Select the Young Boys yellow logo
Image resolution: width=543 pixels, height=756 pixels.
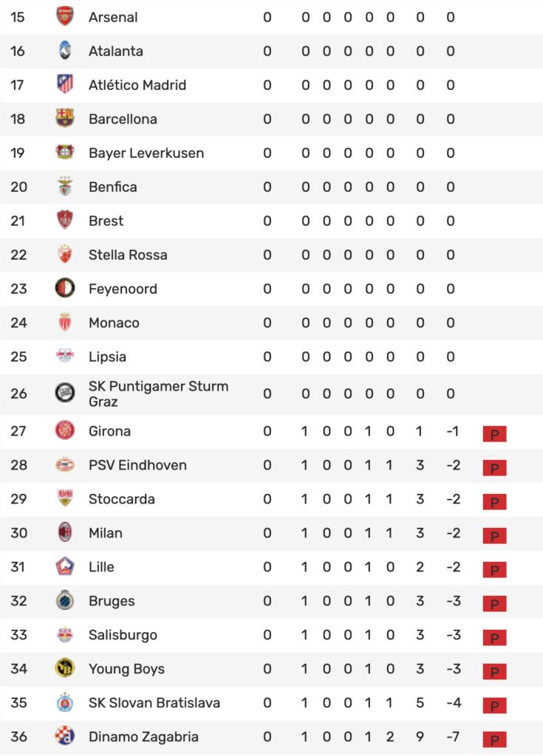[x=65, y=668]
